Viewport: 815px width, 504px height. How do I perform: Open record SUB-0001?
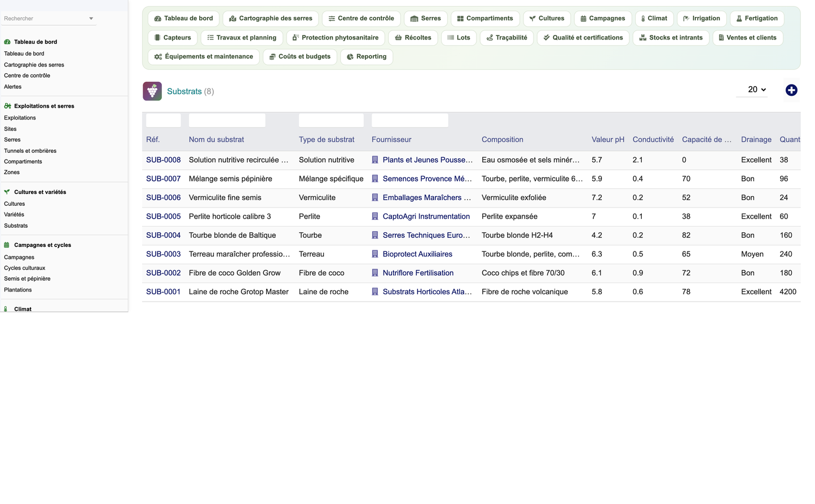coord(164,292)
